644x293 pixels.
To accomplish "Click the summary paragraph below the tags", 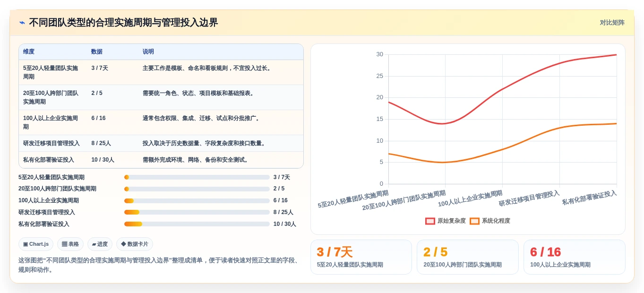I will [159, 265].
